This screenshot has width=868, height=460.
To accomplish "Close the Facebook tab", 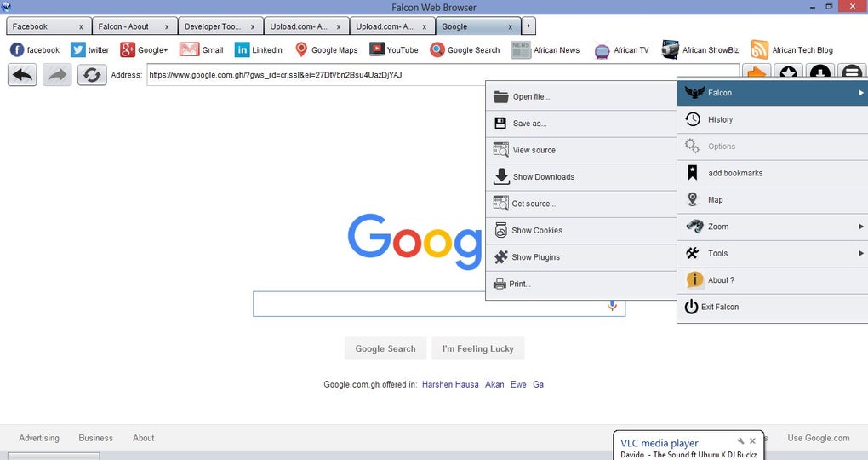I will 81,26.
